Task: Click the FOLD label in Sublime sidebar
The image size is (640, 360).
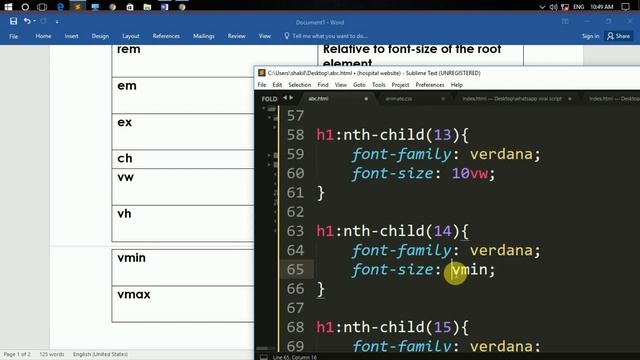Action: pos(269,99)
